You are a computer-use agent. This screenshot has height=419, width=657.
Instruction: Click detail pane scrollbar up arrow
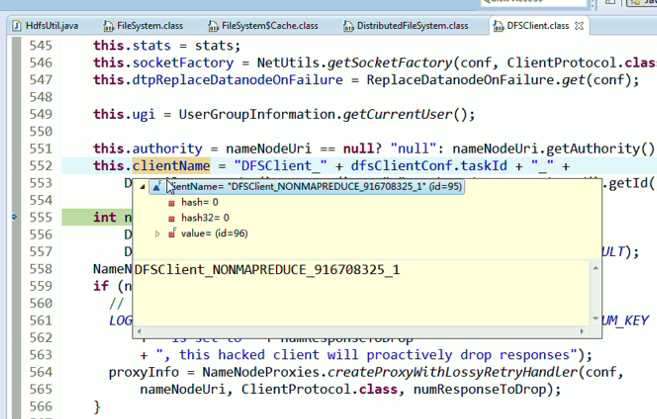pyautogui.click(x=595, y=268)
